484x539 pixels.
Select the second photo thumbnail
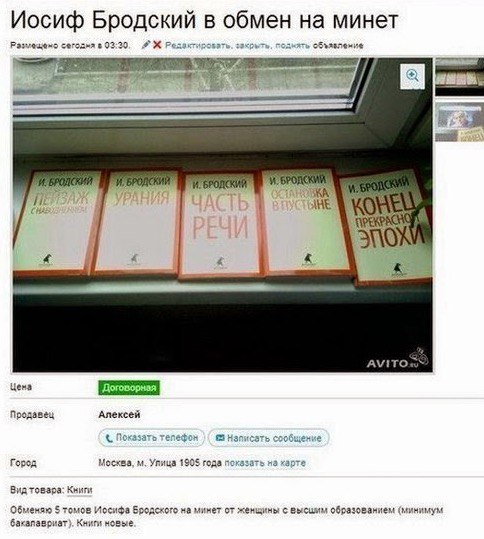(x=460, y=122)
